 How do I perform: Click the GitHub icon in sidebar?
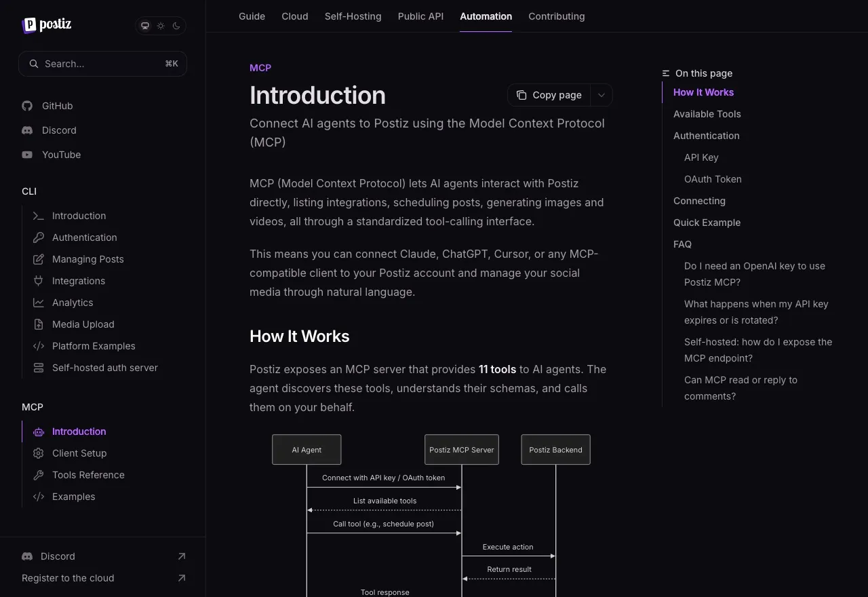27,106
